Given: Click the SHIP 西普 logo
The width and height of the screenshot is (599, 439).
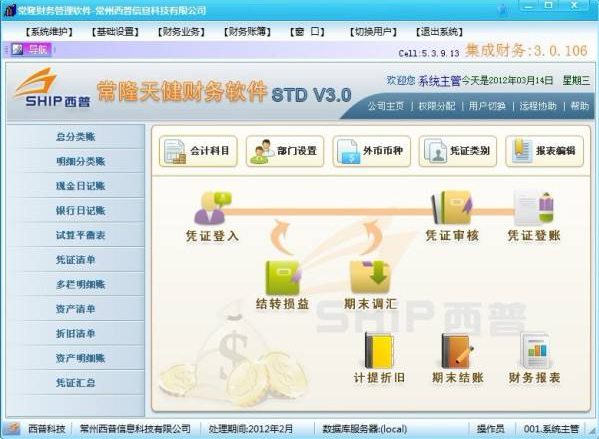Looking at the screenshot, I should point(52,88).
